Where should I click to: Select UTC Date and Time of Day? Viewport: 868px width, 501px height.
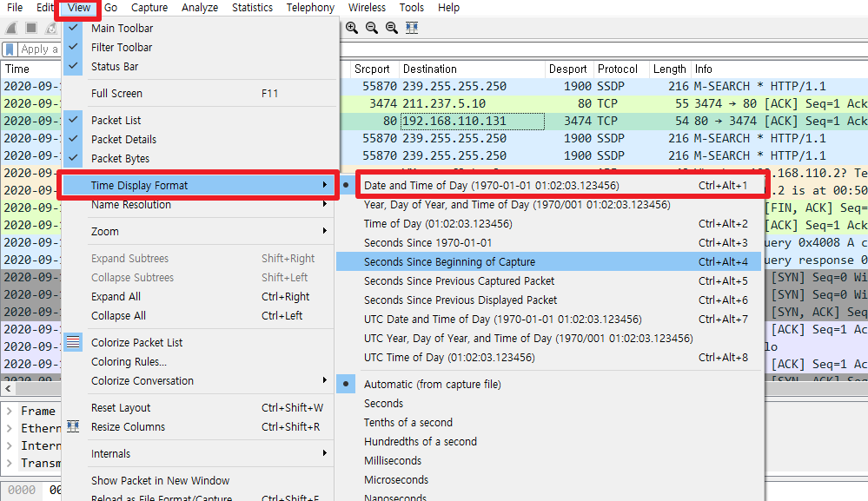coord(549,319)
